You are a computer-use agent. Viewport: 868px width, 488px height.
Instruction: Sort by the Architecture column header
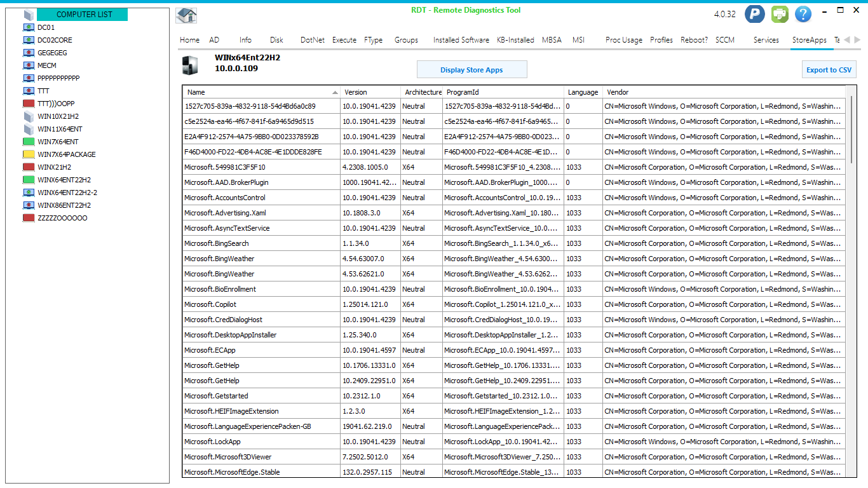click(422, 92)
